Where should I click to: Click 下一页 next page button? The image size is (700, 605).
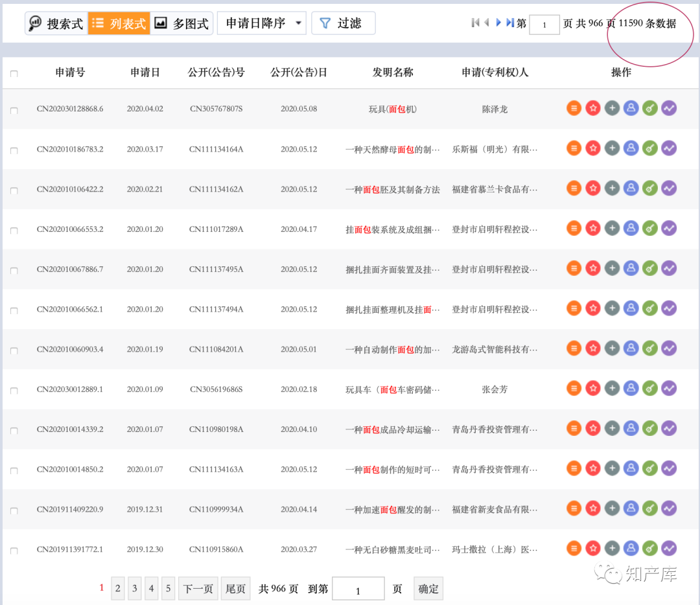198,589
